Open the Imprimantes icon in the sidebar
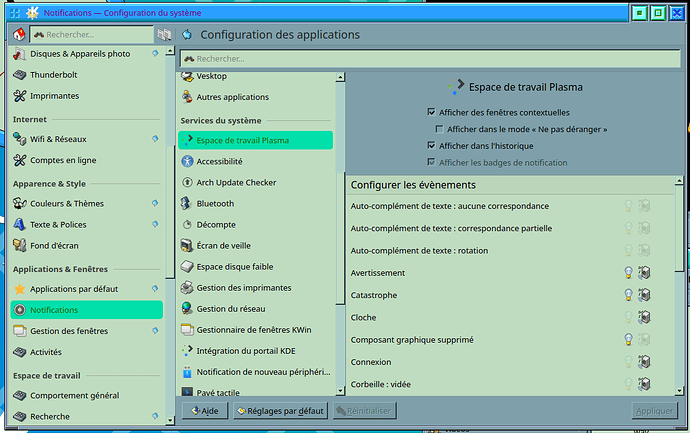Image resolution: width=690 pixels, height=433 pixels. pos(19,96)
